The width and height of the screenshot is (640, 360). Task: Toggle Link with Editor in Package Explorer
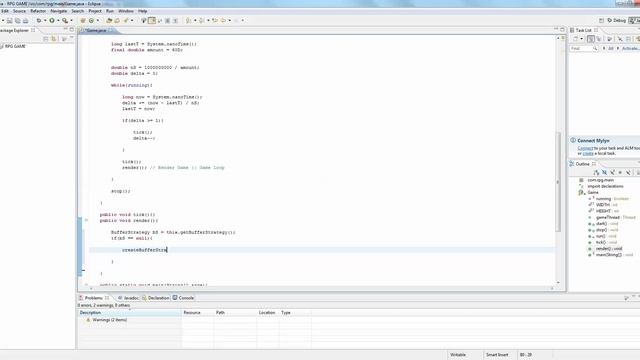54,39
